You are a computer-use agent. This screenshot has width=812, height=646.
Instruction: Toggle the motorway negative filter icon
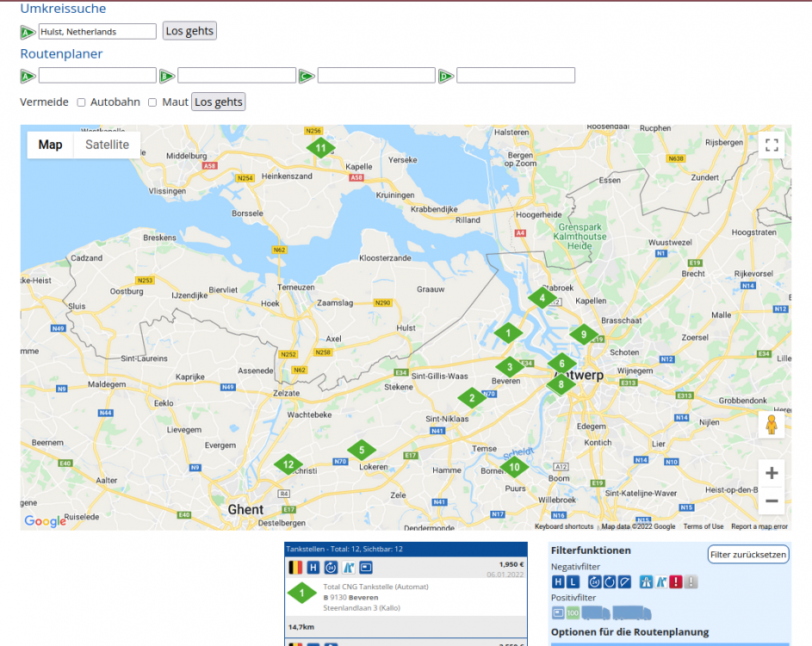(x=646, y=582)
